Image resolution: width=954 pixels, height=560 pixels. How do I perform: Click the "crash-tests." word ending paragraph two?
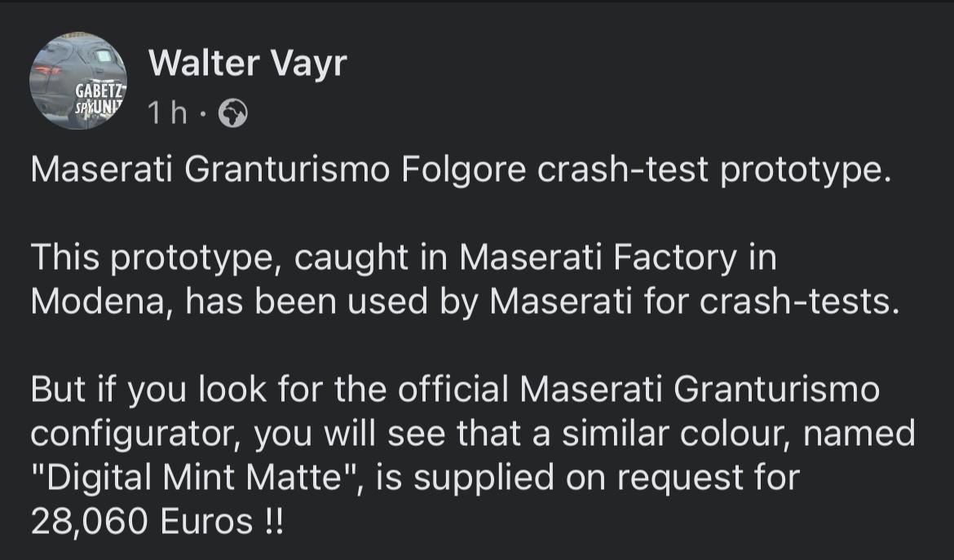799,302
